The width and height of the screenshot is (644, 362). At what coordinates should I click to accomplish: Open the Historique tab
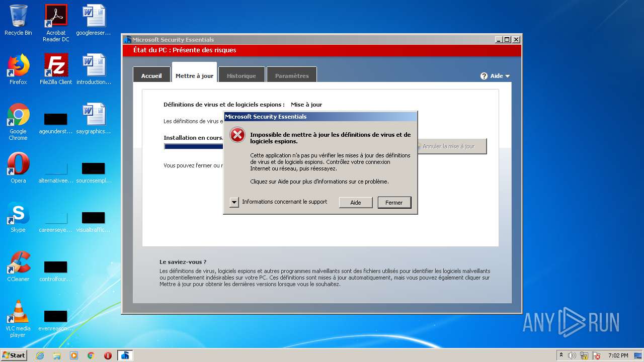pos(242,75)
